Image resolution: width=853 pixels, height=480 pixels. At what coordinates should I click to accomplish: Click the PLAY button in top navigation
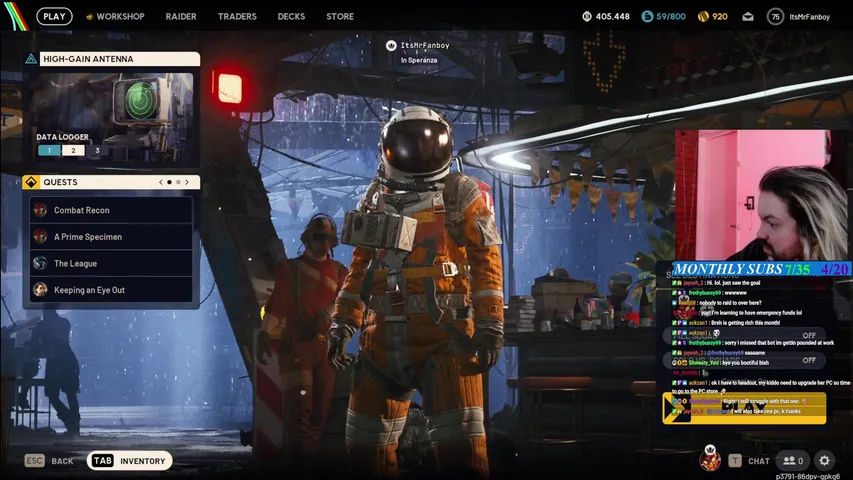pos(54,16)
